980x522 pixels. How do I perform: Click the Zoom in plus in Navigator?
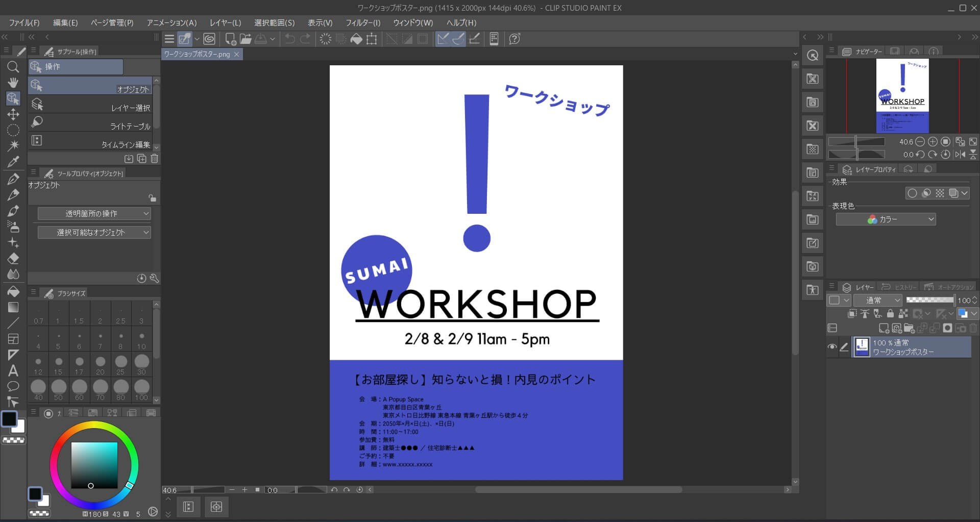[x=933, y=142]
